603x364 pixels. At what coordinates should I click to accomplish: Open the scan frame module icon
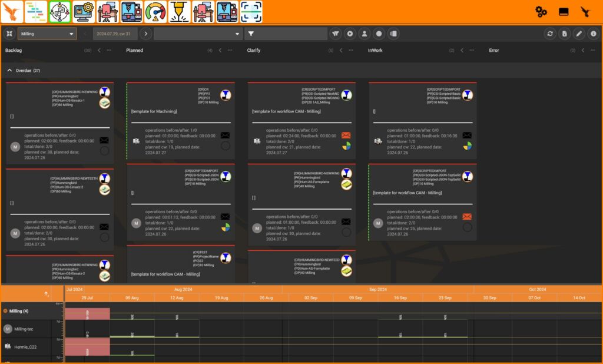tap(251, 11)
